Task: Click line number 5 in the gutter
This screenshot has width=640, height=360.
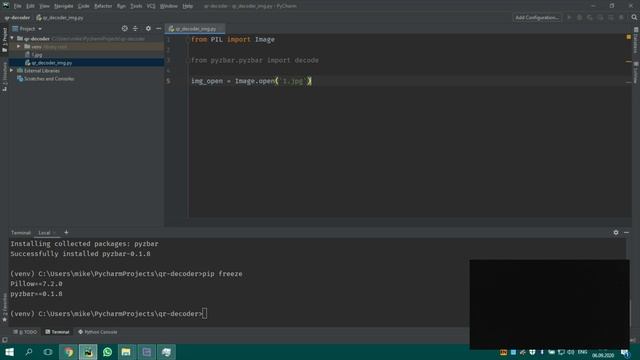Action: point(168,81)
